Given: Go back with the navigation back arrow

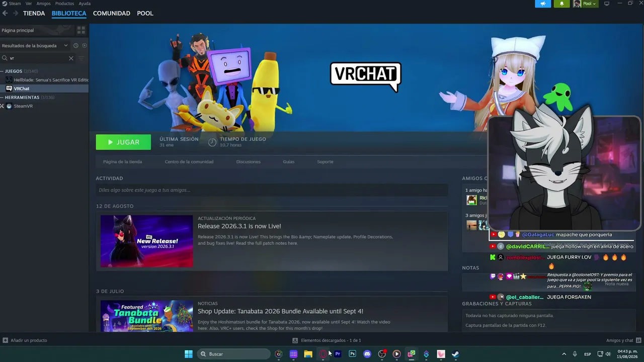Looking at the screenshot, I should click(x=5, y=14).
